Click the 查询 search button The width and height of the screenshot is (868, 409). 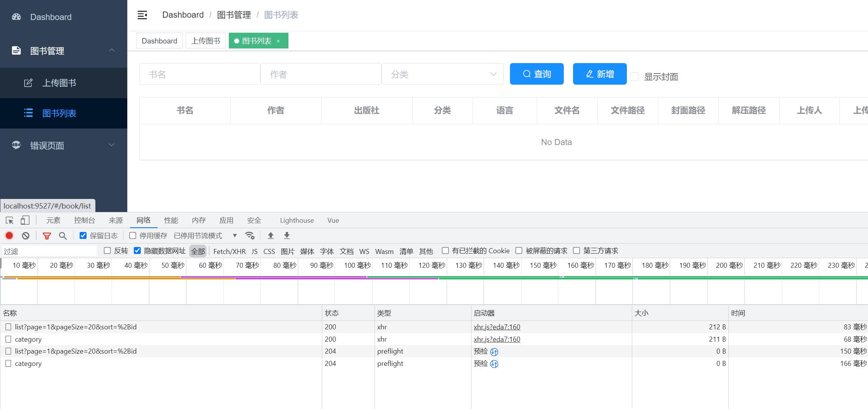[x=537, y=74]
